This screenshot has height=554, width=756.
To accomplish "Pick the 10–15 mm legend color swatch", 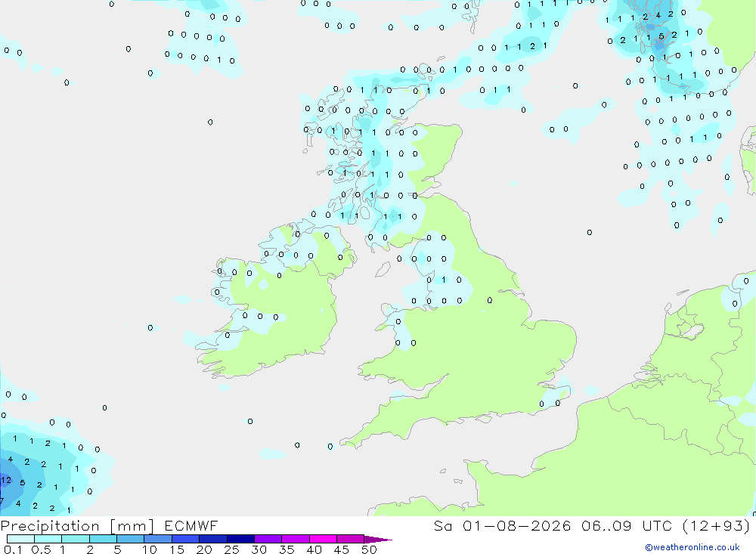I will 158,539.
